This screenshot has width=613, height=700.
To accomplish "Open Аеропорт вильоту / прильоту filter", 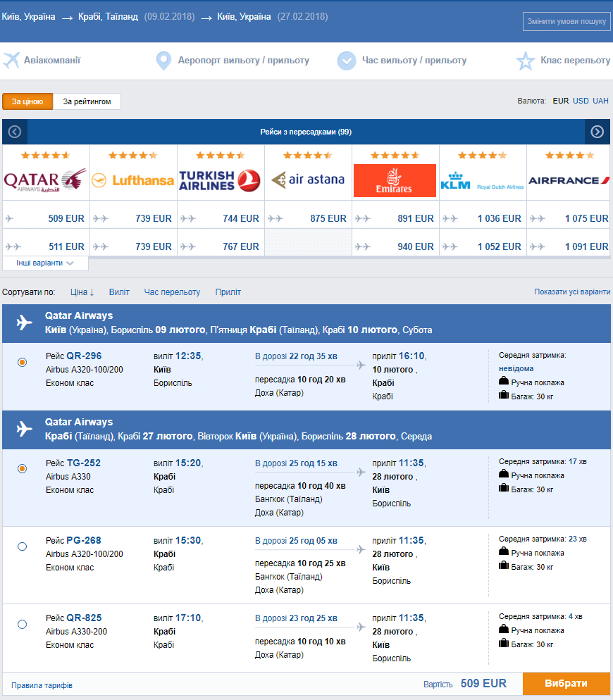I will point(244,61).
